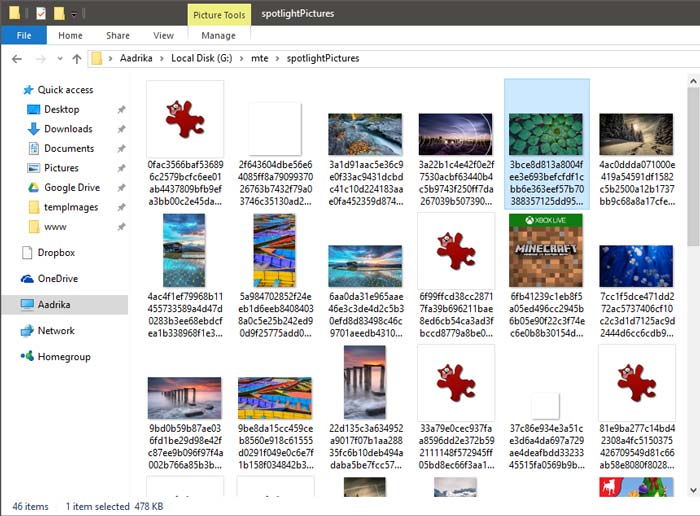
Task: Click the pin icon beside Desktop
Action: point(121,109)
